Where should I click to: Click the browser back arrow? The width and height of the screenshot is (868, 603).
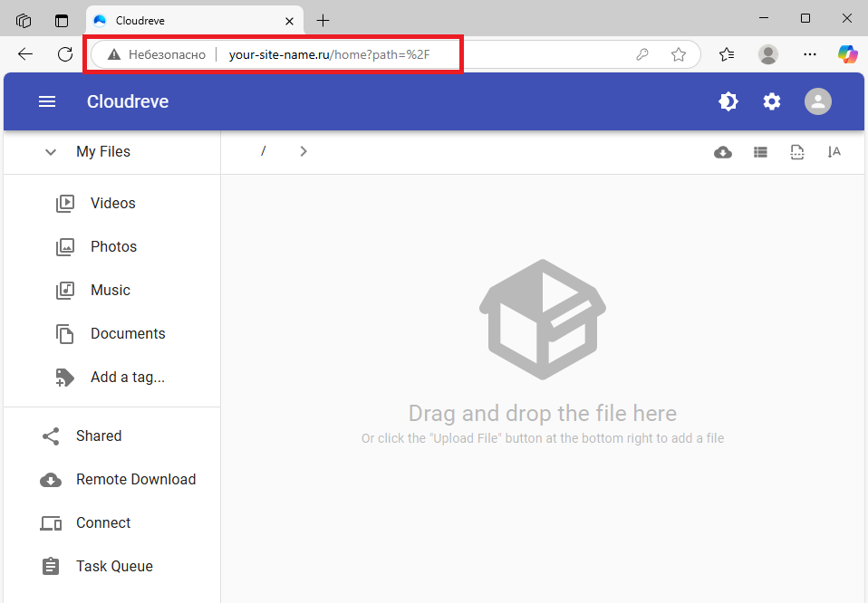coord(25,54)
